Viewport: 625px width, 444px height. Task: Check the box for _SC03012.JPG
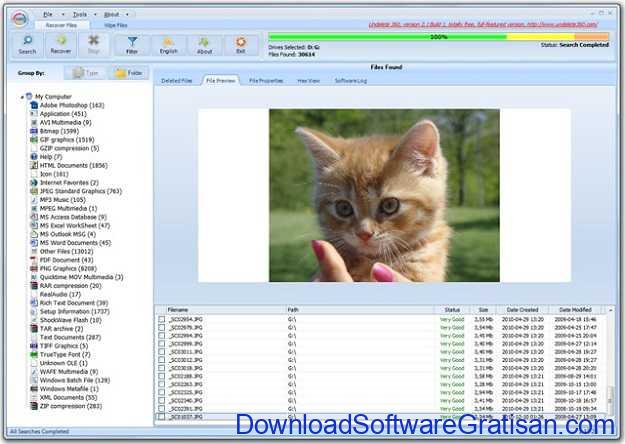click(161, 360)
